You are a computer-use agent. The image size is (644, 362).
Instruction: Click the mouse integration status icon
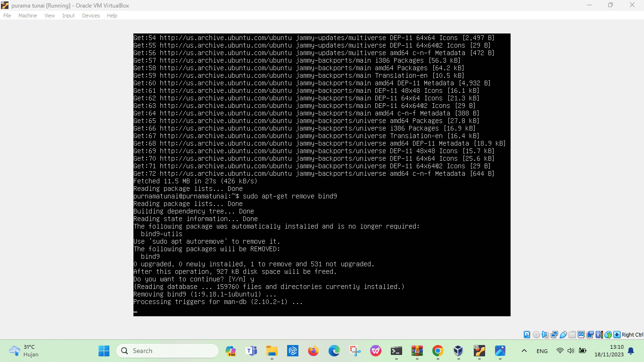[608, 335]
